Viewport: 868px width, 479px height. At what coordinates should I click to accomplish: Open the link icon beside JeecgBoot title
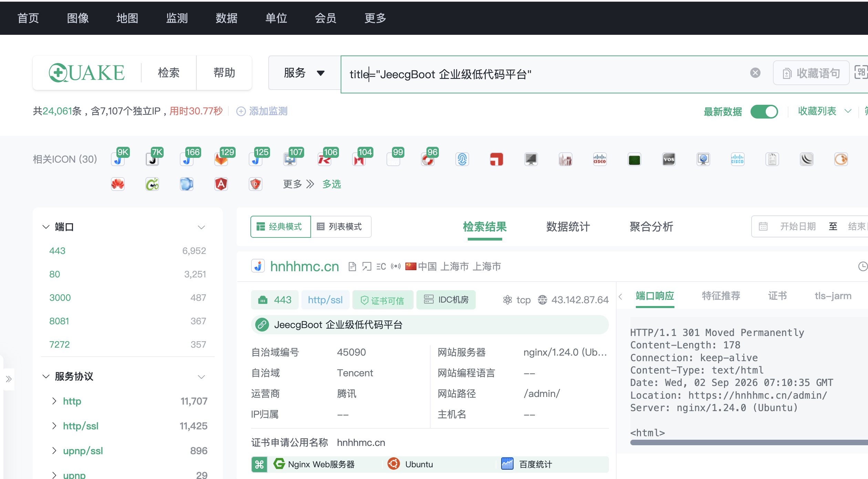tap(262, 325)
